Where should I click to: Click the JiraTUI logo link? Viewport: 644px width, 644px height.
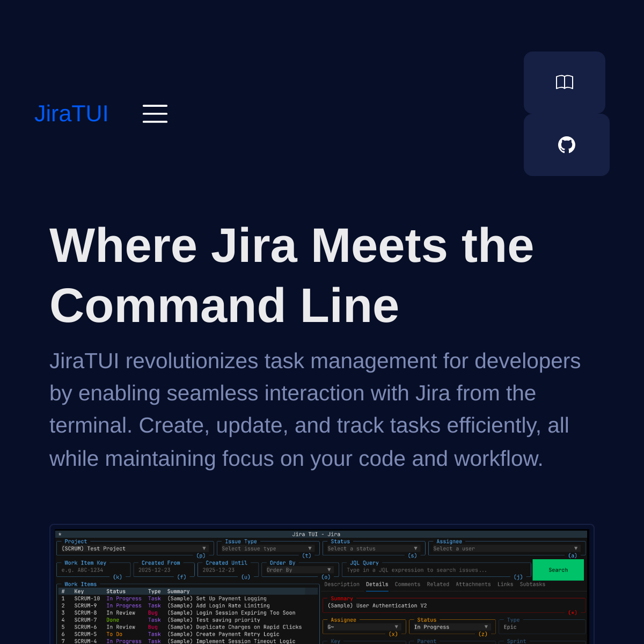coord(71,114)
